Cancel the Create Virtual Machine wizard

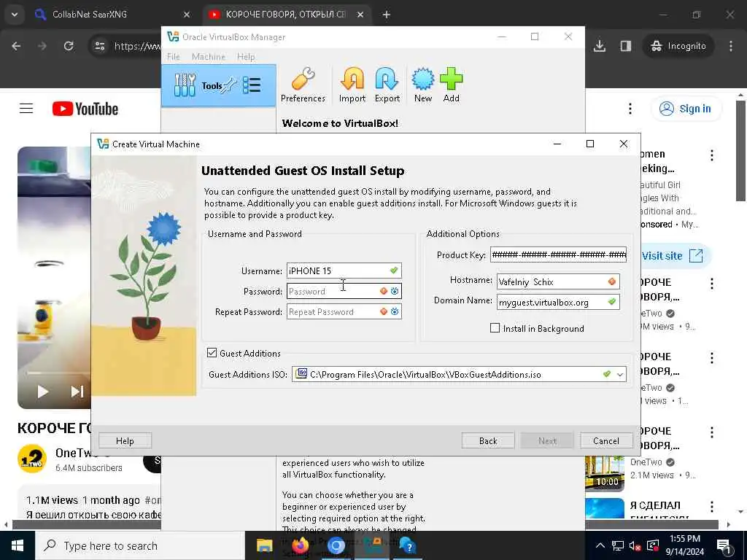point(606,440)
